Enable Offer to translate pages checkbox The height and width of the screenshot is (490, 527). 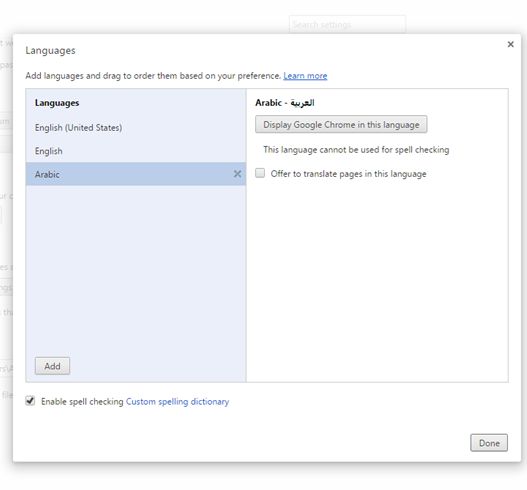click(260, 173)
